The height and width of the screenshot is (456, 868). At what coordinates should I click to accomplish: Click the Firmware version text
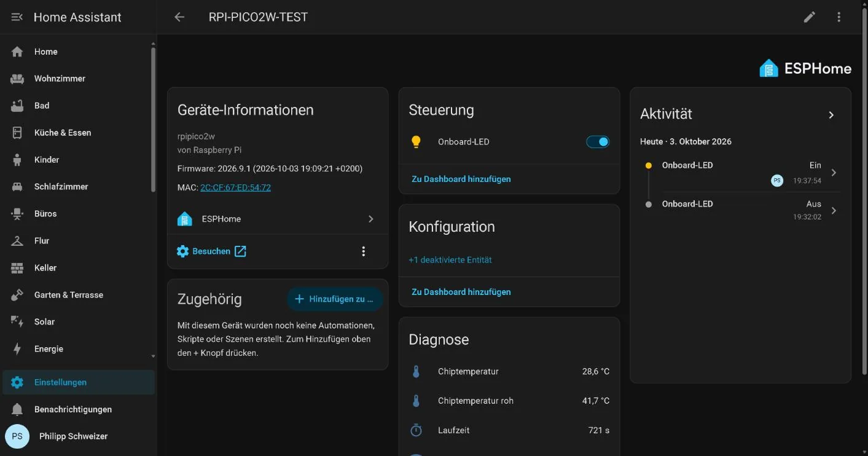pos(270,168)
